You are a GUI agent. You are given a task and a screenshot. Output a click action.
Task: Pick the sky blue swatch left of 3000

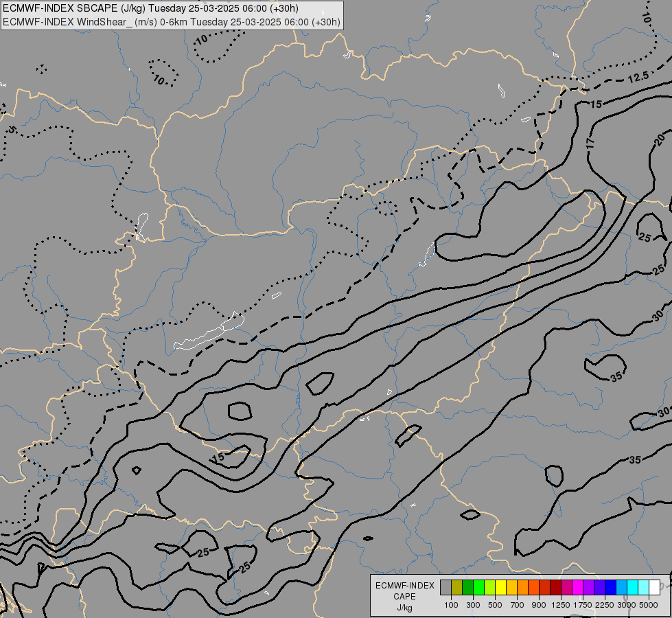(x=621, y=587)
